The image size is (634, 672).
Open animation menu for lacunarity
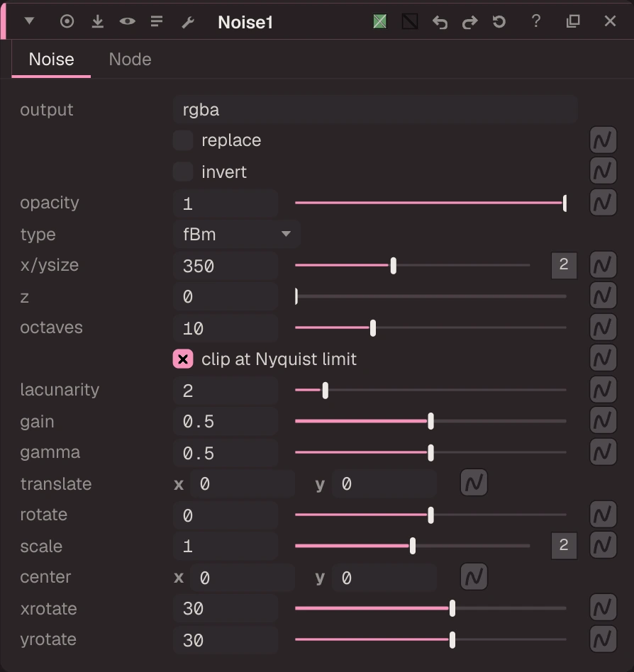point(603,390)
